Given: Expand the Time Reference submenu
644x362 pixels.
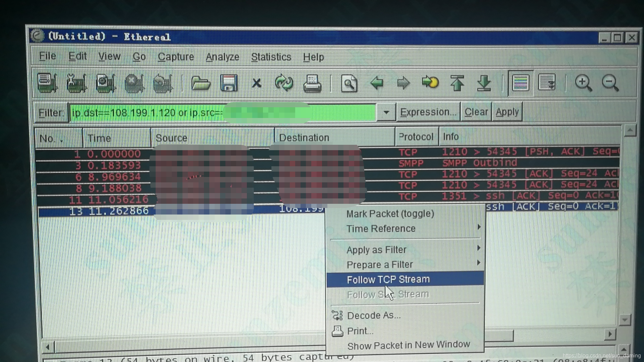Looking at the screenshot, I should pos(381,229).
